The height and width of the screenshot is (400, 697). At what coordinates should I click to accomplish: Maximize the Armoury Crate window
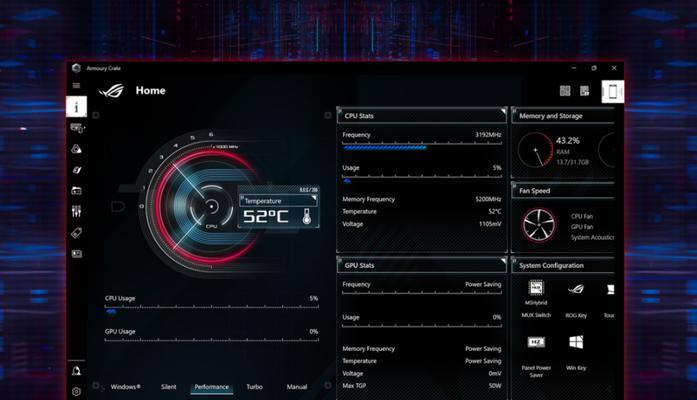pos(594,68)
